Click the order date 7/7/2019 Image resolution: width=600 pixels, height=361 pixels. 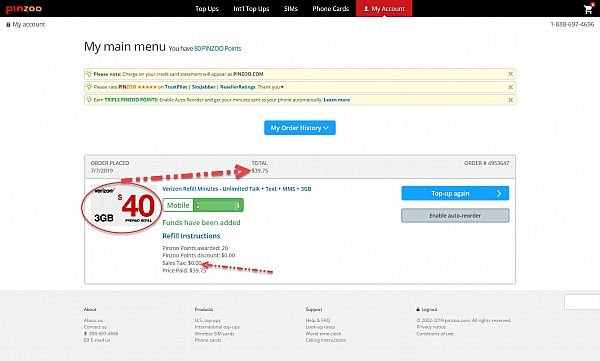pos(102,171)
